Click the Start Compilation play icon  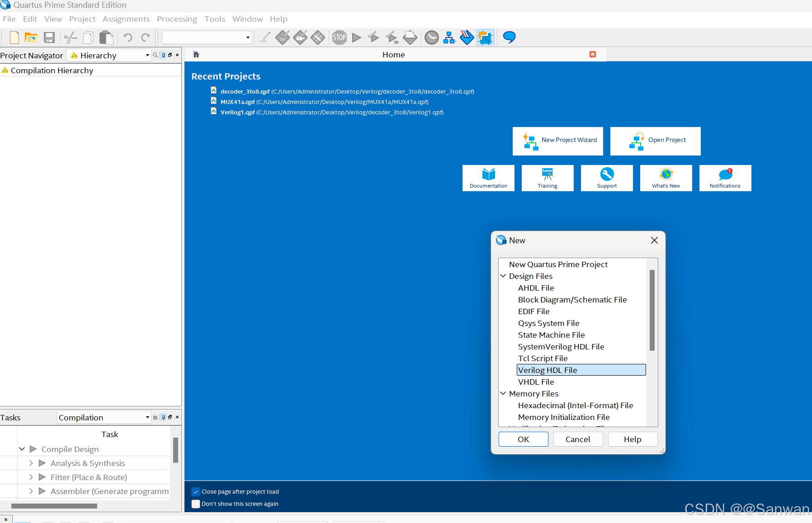coord(357,38)
